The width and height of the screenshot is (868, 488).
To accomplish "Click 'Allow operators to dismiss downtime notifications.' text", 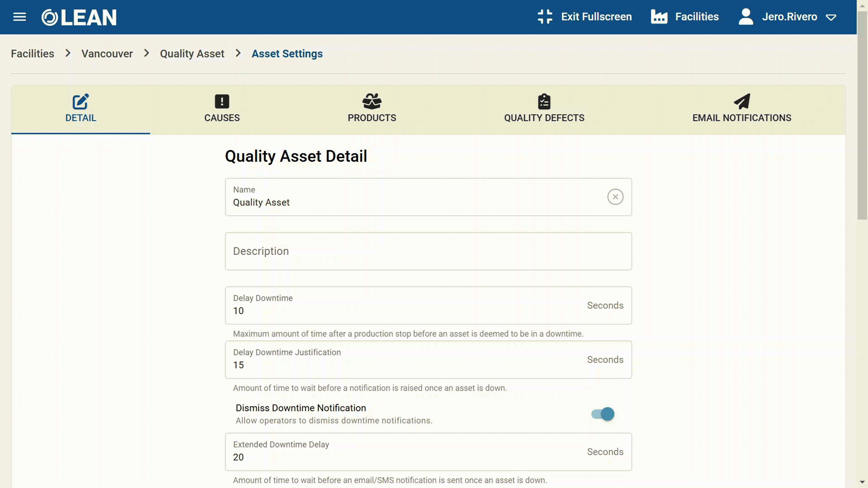I will tap(334, 421).
